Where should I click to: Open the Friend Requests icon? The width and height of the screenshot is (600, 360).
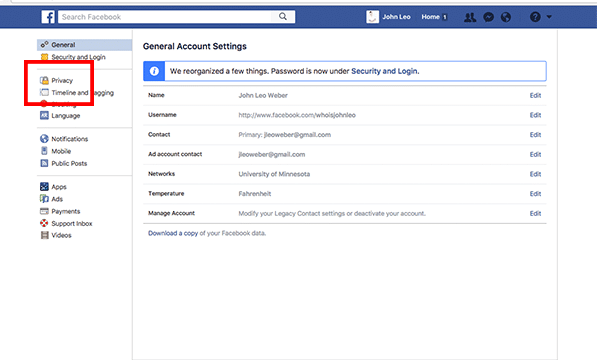click(x=470, y=17)
